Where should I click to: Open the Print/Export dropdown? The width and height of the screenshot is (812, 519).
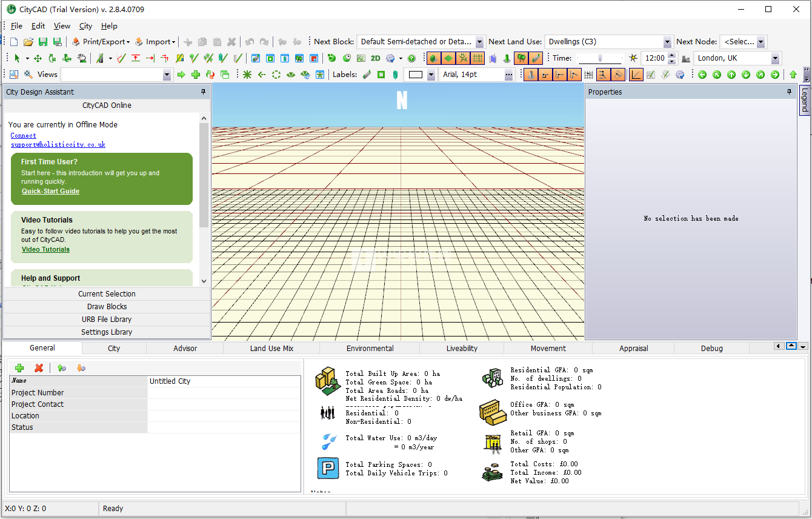[101, 42]
